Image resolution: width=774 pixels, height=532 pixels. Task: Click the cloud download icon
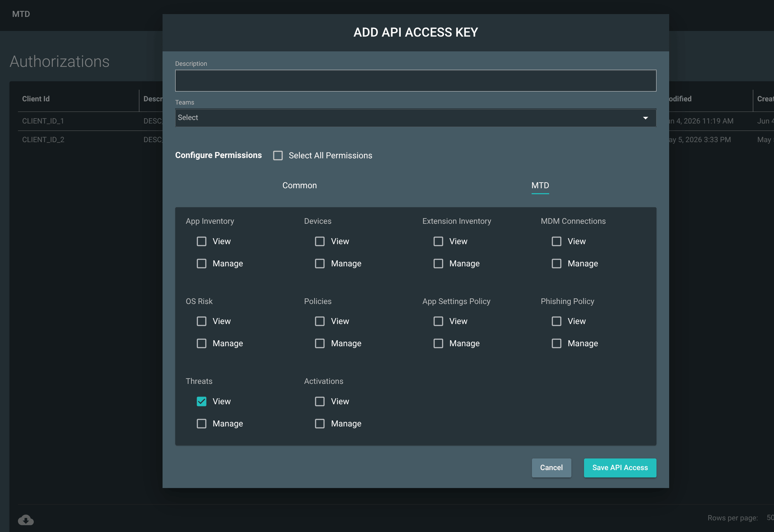(26, 520)
